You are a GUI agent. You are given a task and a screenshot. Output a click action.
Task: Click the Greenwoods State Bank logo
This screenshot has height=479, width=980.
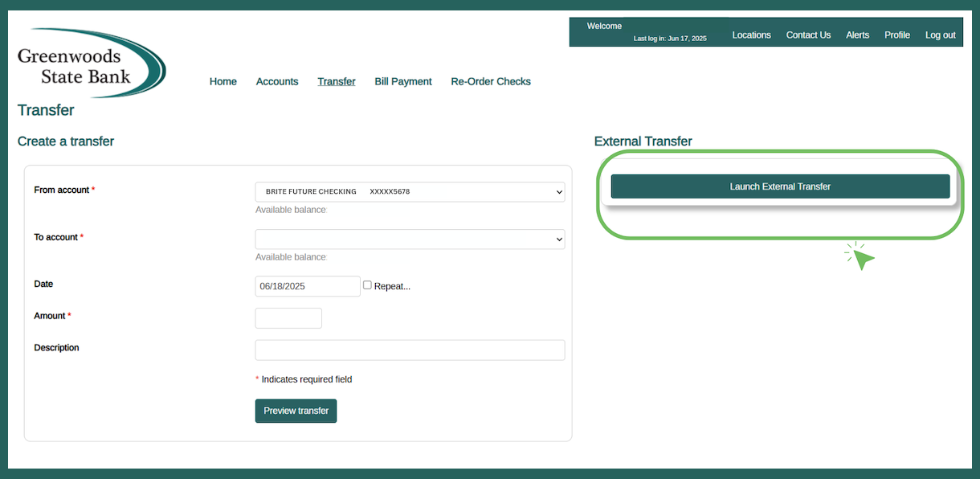[x=91, y=63]
